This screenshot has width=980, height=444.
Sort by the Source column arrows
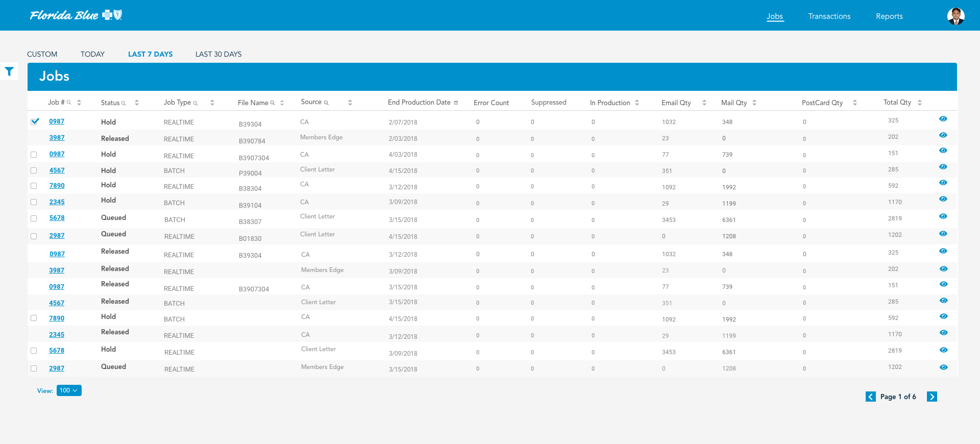coord(350,103)
